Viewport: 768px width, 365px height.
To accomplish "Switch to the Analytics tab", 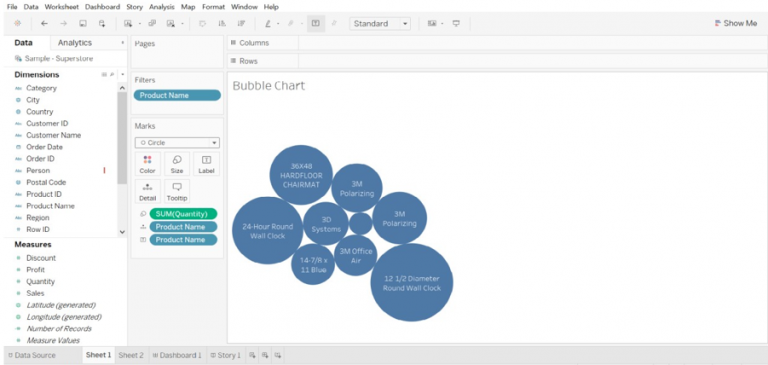I will click(x=74, y=43).
